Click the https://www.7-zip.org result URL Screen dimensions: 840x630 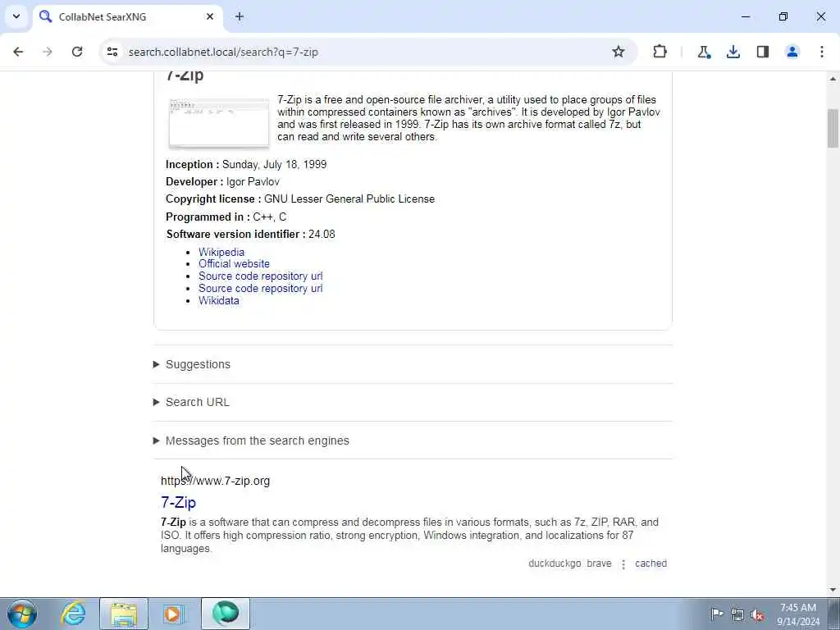coord(216,481)
